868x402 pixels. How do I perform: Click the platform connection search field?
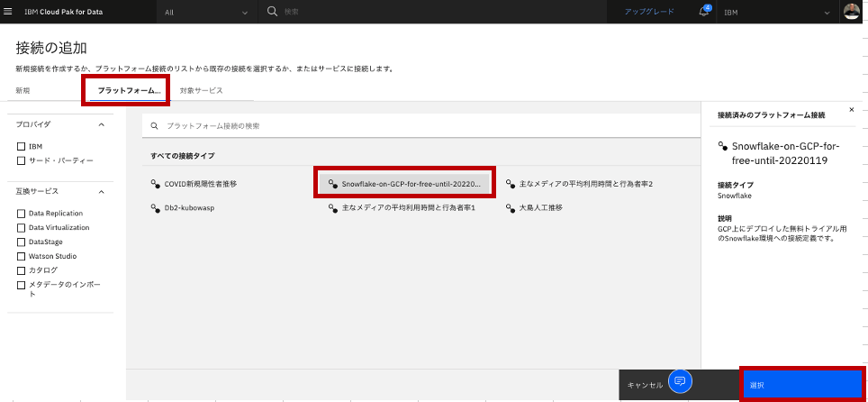click(421, 126)
